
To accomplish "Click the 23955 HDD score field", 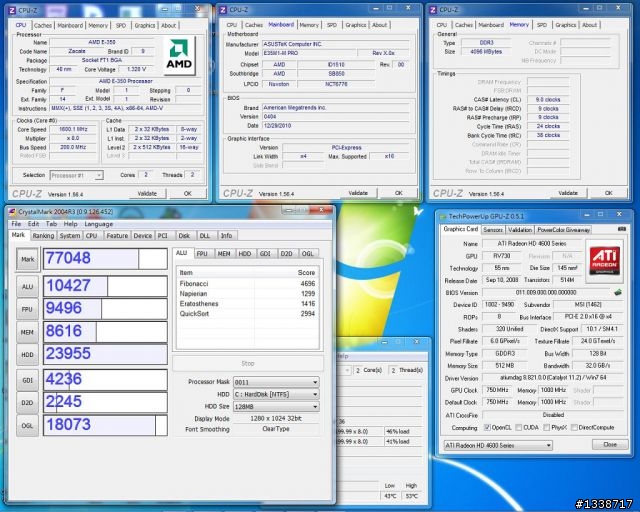I will (105, 354).
